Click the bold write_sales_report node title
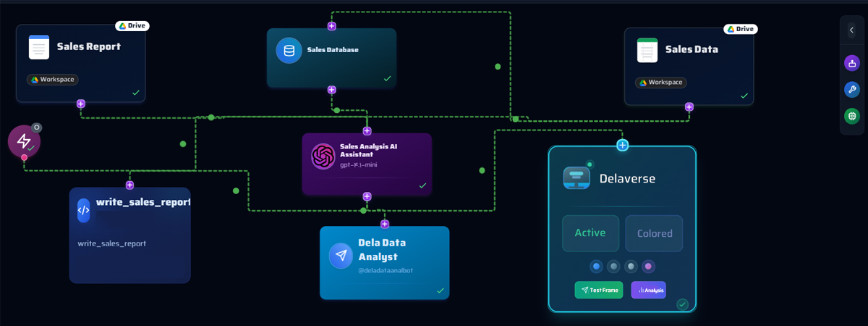Screen dimensions: 868x326 [x=143, y=202]
